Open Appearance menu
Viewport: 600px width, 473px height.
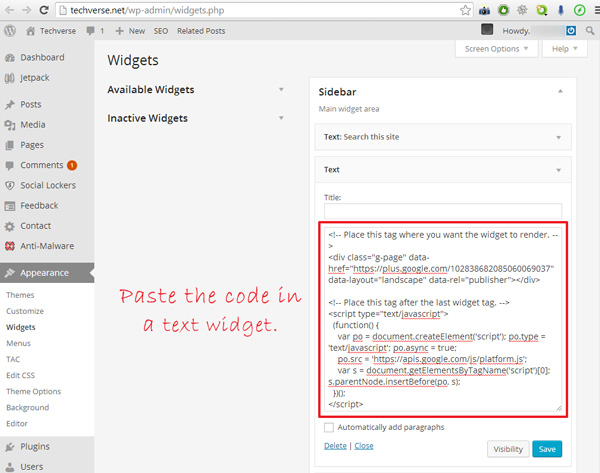tap(44, 273)
